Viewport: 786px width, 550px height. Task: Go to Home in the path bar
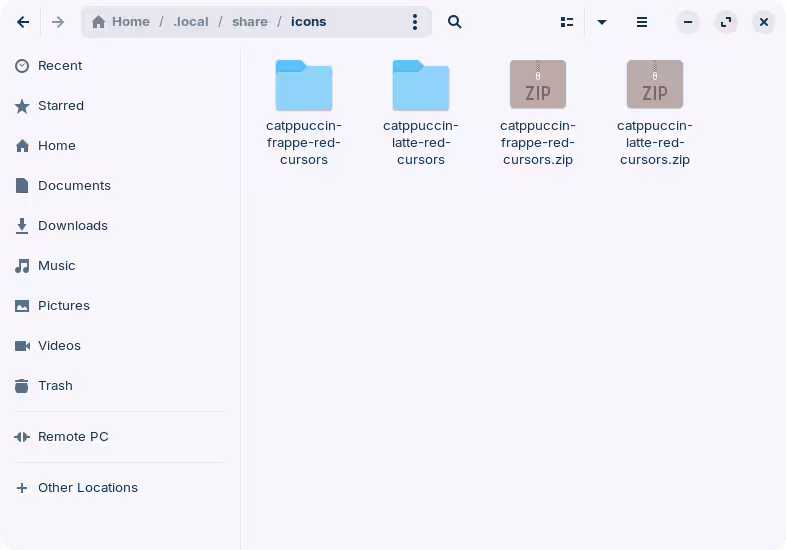[121, 22]
